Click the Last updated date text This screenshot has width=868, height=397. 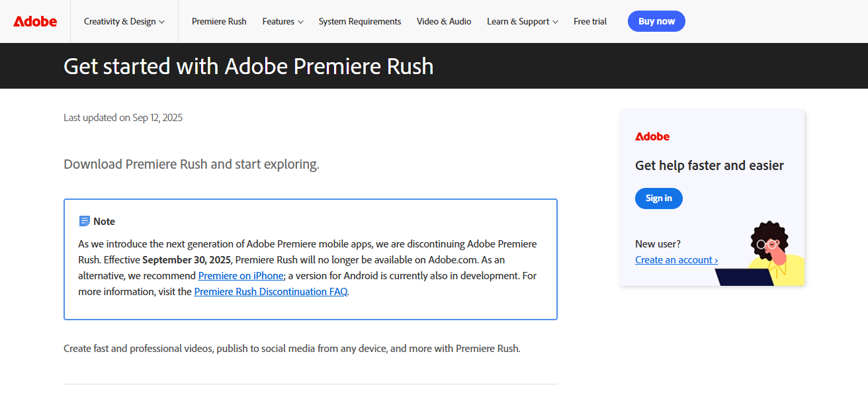click(122, 117)
